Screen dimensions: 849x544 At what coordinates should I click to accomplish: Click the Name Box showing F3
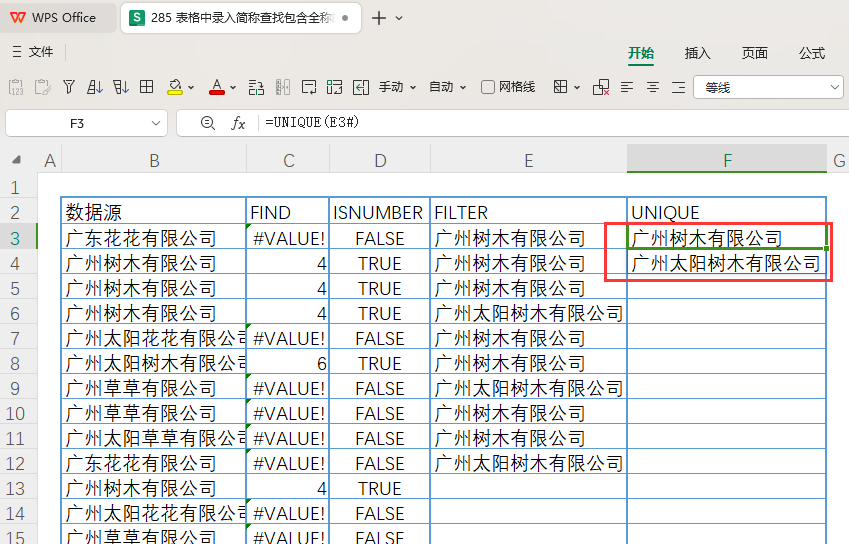pyautogui.click(x=77, y=123)
